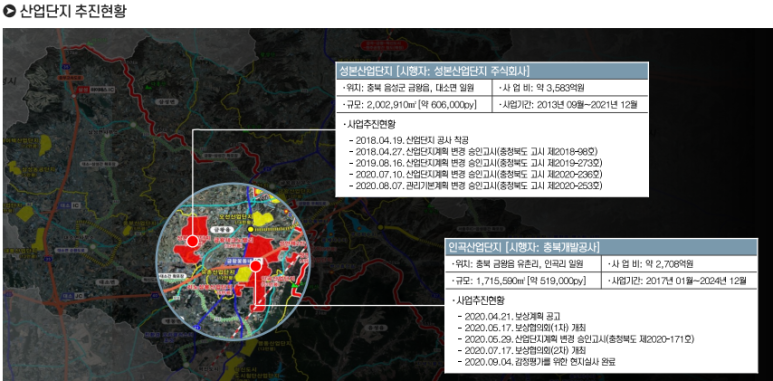Click the arrow icon beside 산업단지 추진현황 heading
Viewport: 773px width, 381px height.
pyautogui.click(x=9, y=11)
